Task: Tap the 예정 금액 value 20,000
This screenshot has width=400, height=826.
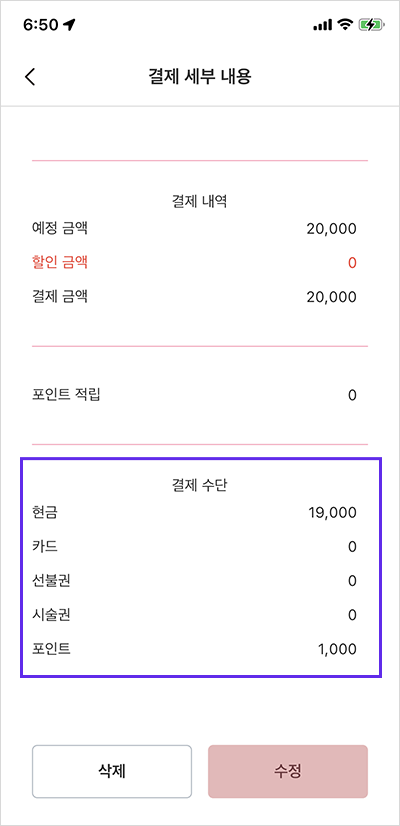Action: (x=331, y=229)
